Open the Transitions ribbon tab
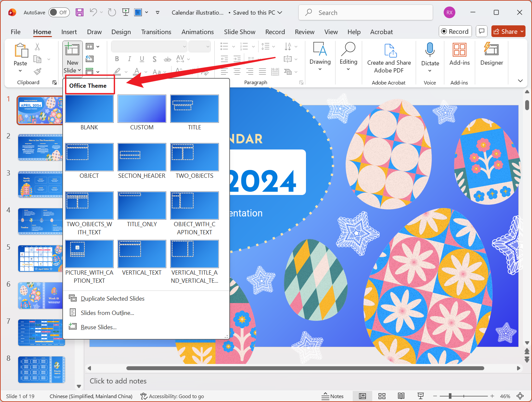532x402 pixels. pos(156,32)
